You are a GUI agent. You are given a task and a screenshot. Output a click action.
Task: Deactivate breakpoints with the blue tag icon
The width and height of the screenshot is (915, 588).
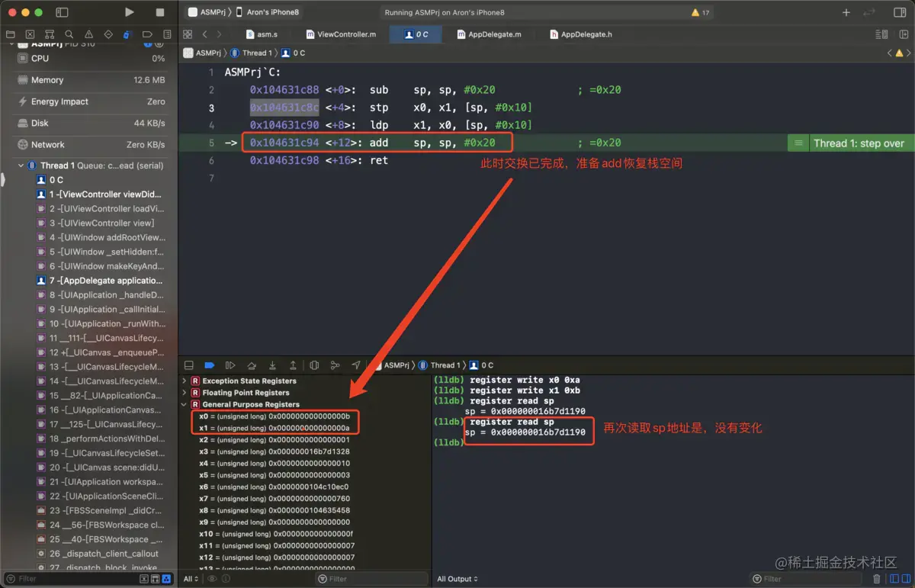coord(210,365)
